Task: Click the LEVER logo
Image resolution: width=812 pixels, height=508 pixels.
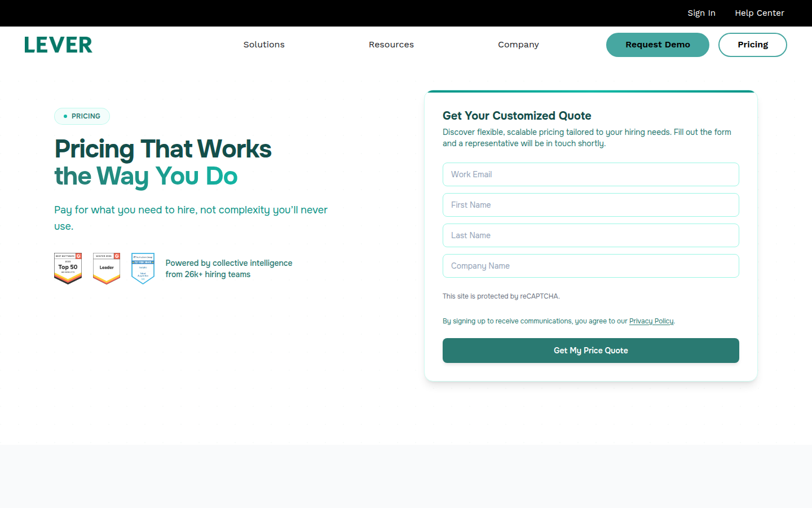Action: tap(58, 45)
